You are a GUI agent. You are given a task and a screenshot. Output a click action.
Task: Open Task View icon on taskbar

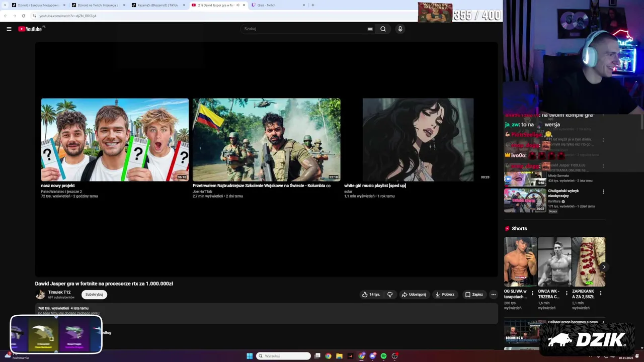pyautogui.click(x=317, y=356)
